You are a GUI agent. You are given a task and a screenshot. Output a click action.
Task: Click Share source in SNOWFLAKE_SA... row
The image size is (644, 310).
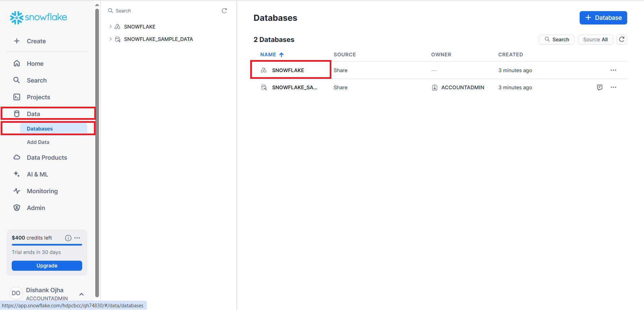[x=340, y=87]
